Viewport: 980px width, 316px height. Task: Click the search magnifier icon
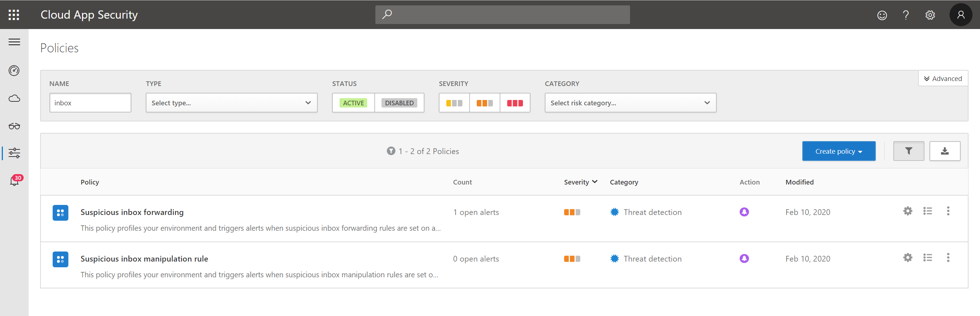[387, 14]
